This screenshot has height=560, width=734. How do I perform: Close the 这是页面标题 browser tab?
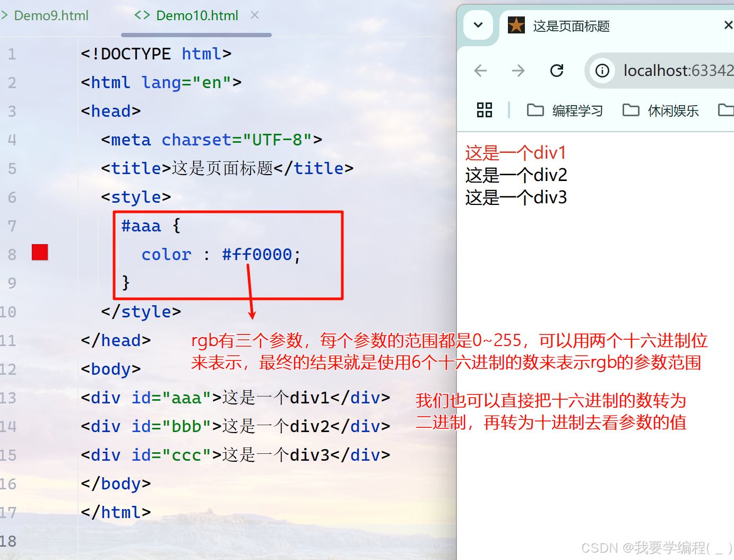click(x=728, y=25)
